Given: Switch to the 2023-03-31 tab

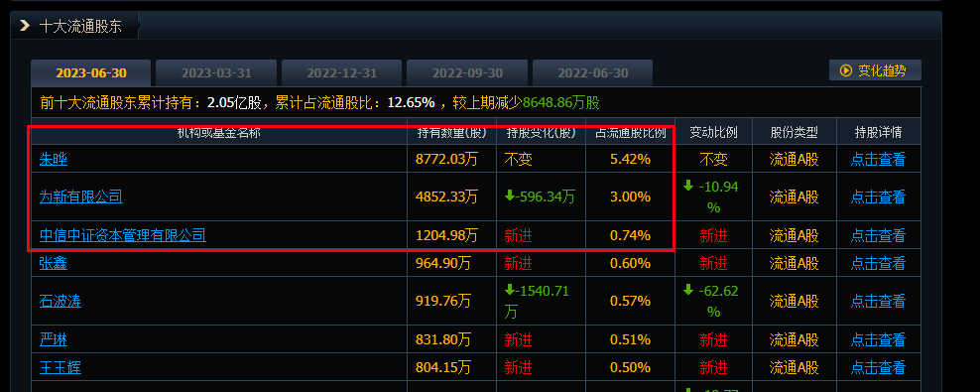Looking at the screenshot, I should pyautogui.click(x=216, y=73).
